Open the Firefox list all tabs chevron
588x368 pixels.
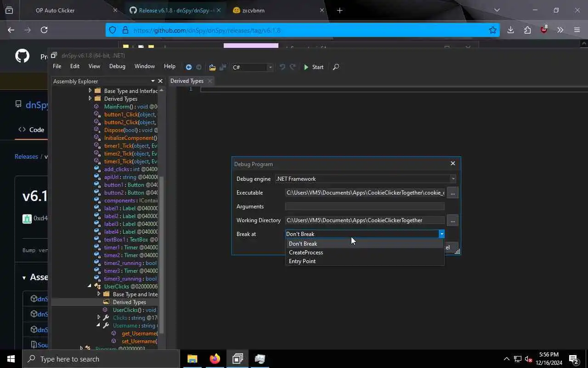tap(497, 10)
